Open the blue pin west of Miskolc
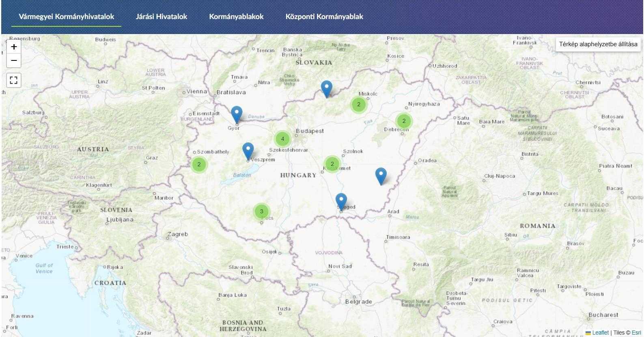Screen dimensions: 644x337 326,88
